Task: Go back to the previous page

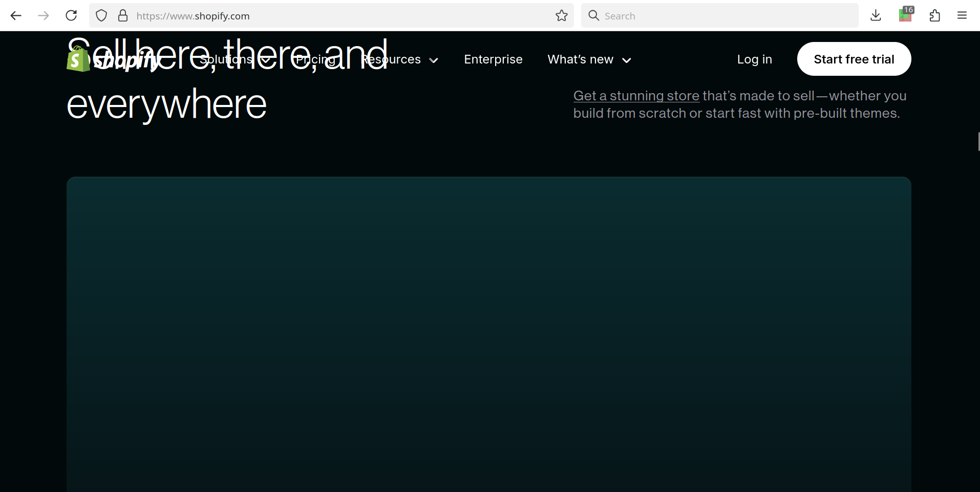Action: pos(16,16)
